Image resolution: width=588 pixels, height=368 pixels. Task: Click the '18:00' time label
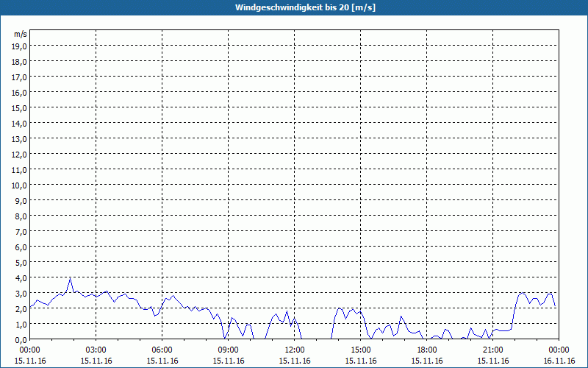coord(427,350)
